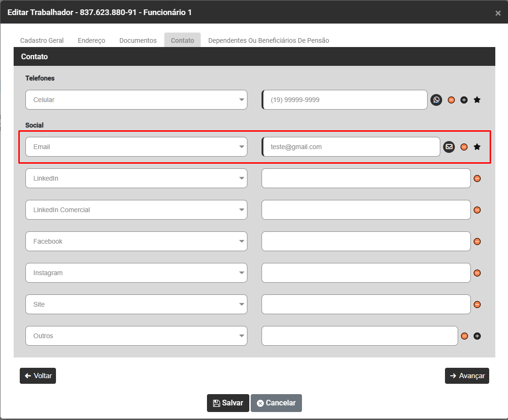The height and width of the screenshot is (420, 508).
Task: Expand the LinkedIn Comercial dropdown
Action: pos(136,210)
